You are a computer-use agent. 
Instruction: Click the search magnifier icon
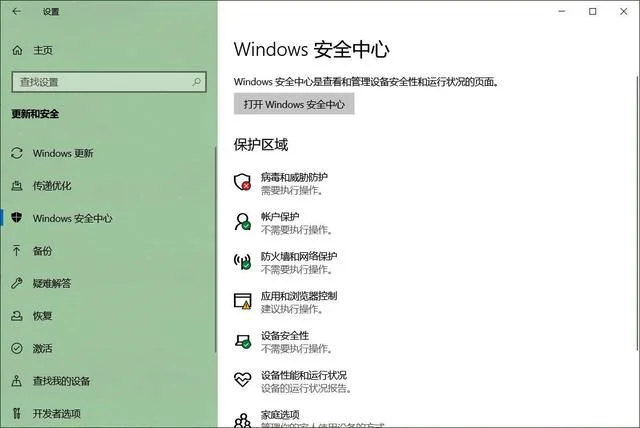coord(196,82)
